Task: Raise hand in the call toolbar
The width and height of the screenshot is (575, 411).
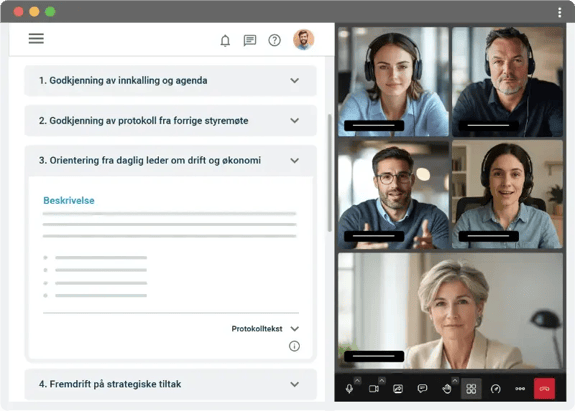Action: 447,389
